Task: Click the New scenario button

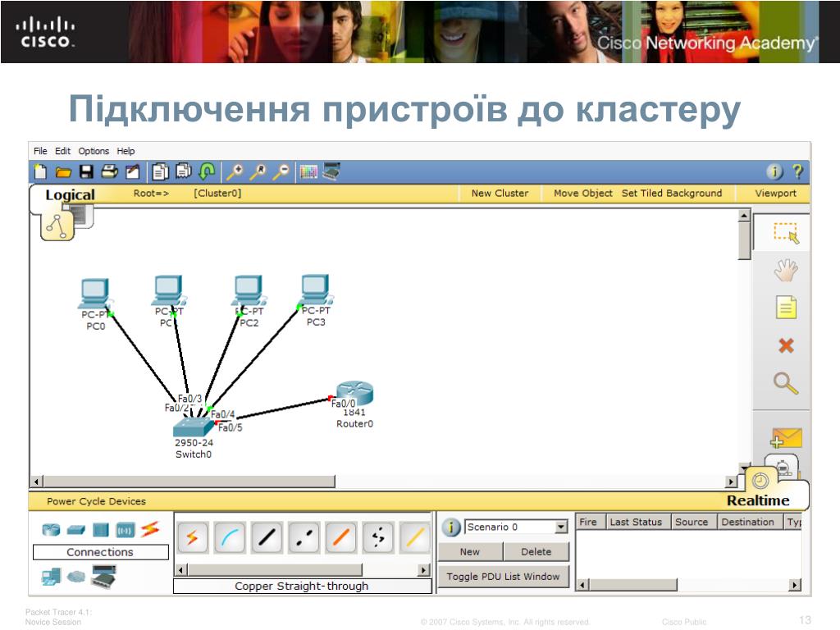Action: [470, 552]
